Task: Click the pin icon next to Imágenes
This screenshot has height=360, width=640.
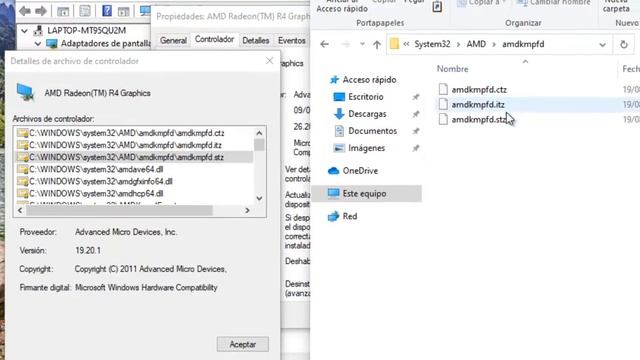Action: [416, 149]
